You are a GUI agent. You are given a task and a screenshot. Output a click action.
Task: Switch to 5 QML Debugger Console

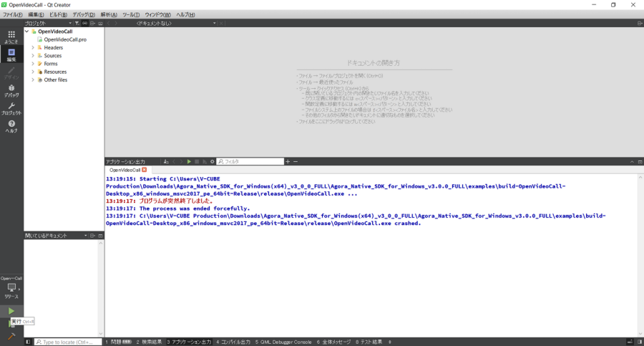283,342
